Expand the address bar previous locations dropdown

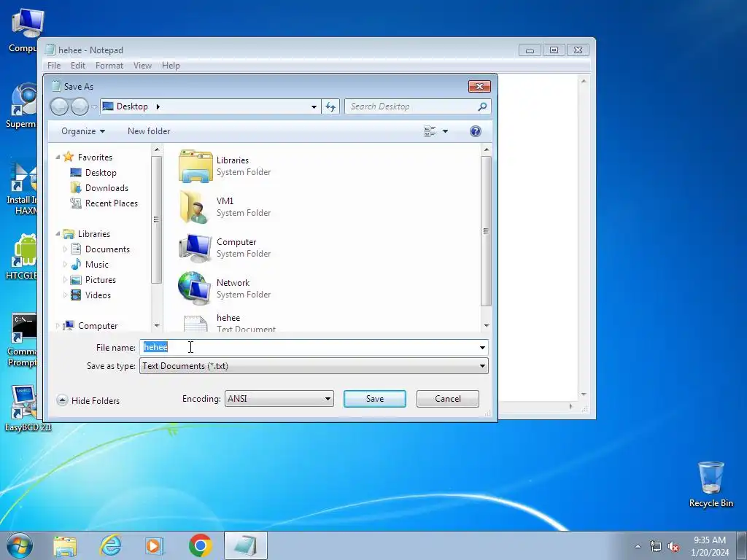pyautogui.click(x=314, y=106)
